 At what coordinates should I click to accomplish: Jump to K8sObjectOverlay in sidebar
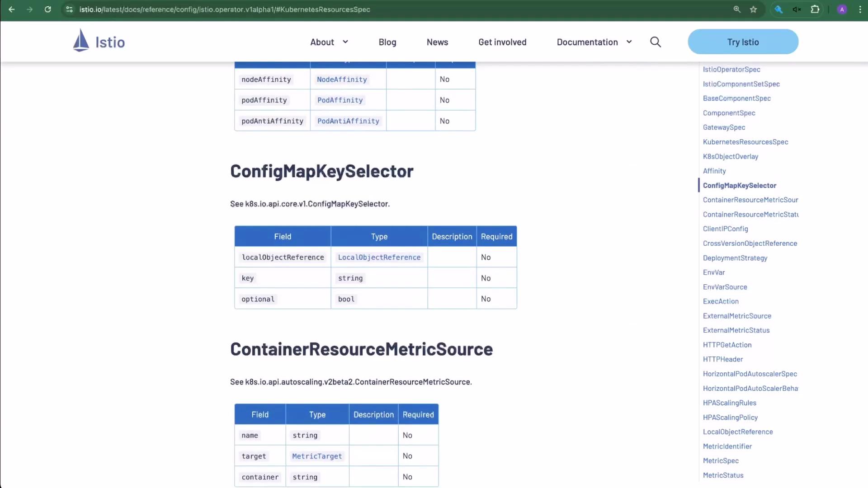731,156
